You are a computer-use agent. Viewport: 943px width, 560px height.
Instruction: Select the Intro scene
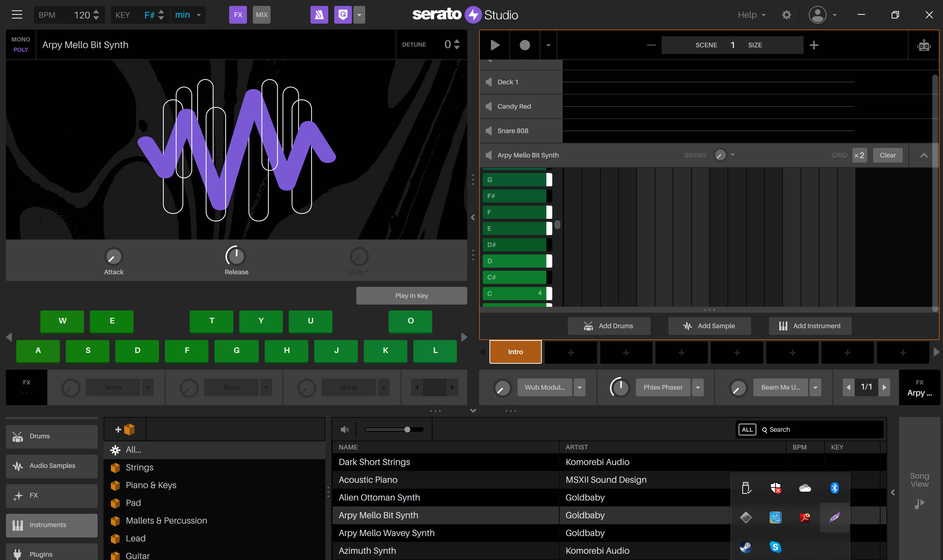(515, 352)
